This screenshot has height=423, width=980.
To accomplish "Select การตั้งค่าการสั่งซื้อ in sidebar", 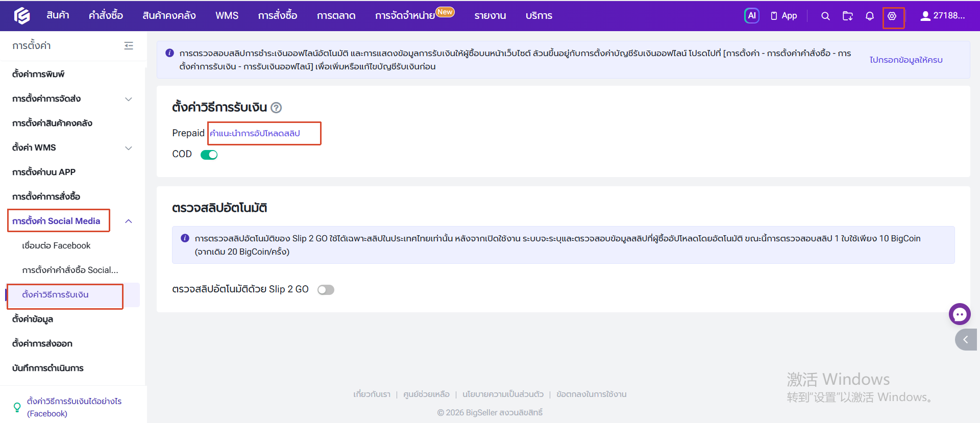I will tap(46, 197).
